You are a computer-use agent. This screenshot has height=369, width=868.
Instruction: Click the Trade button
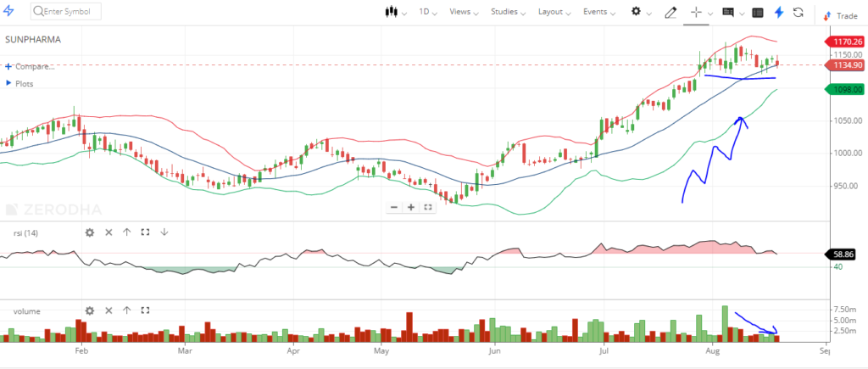point(840,15)
